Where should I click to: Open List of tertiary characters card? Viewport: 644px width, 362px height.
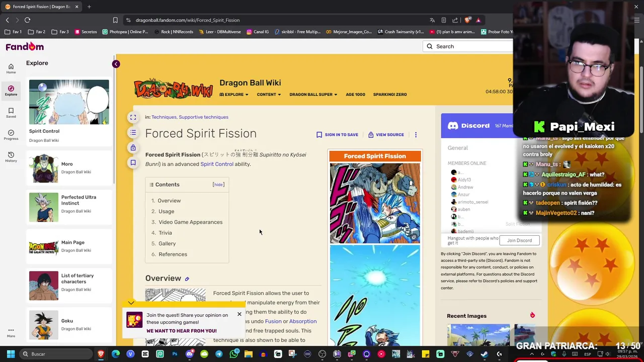pyautogui.click(x=69, y=286)
